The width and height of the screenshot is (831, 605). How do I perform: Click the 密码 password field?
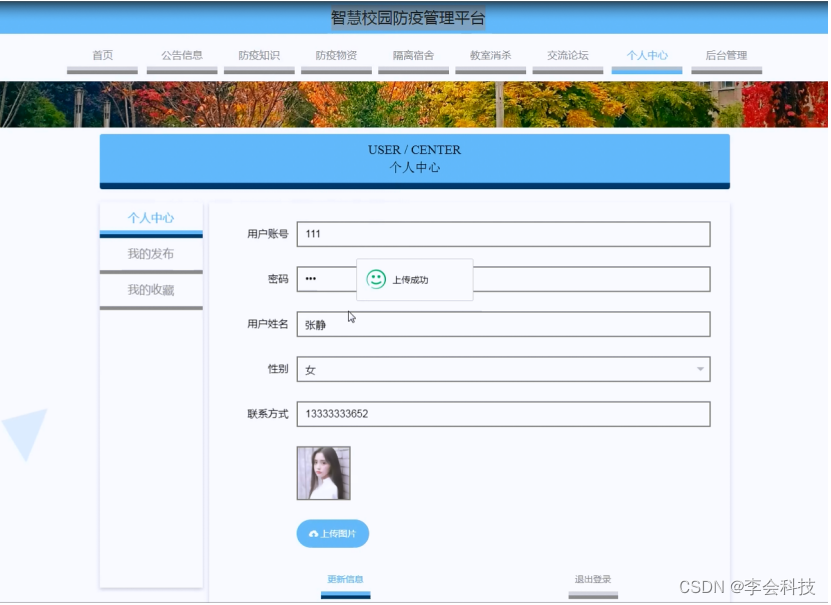pos(503,279)
